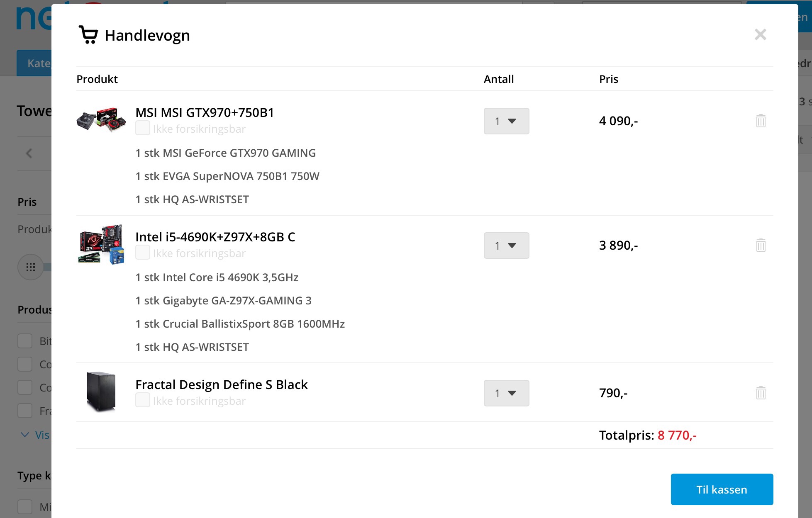Check the first 'Co' producer filter checkbox

25,364
